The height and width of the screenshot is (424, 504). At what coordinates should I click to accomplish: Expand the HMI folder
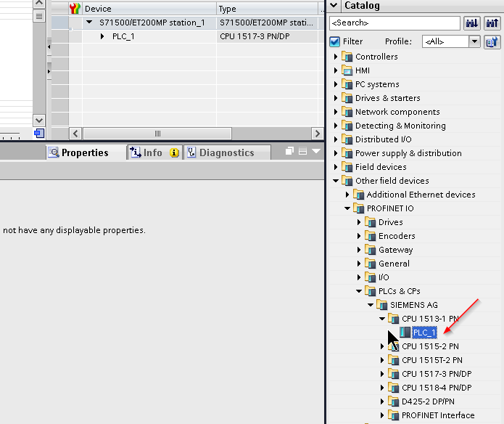336,70
